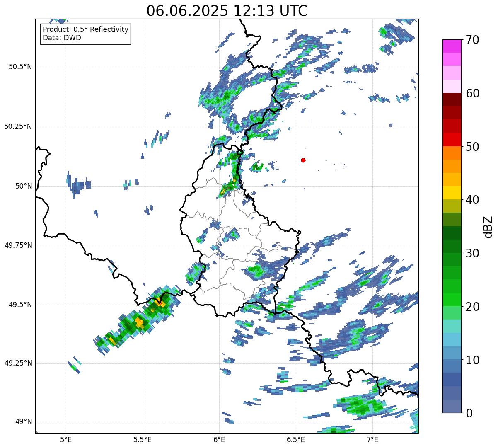Viewport: 498px width, 448px height.
Task: Click the colorbar tick label 10
Action: 472,360
